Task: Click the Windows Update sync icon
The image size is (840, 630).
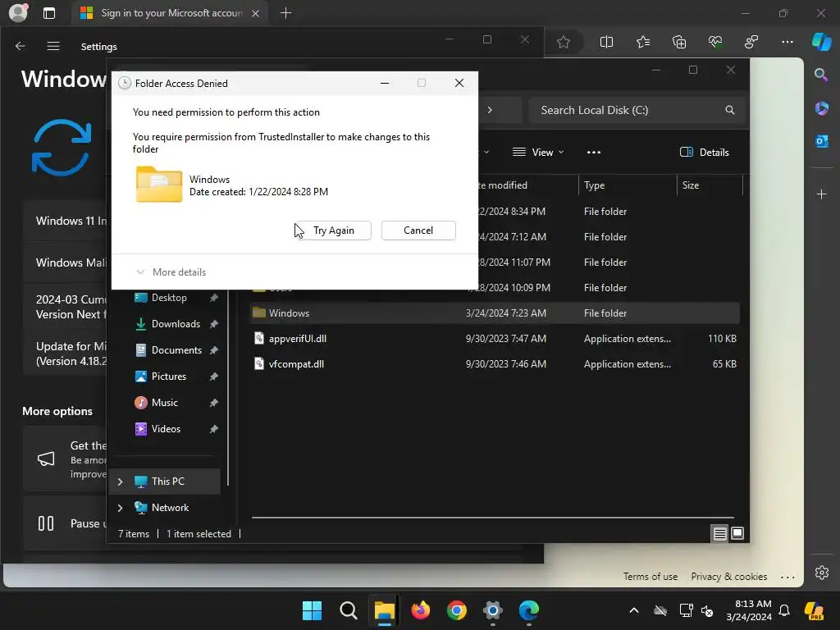Action: pos(61,148)
